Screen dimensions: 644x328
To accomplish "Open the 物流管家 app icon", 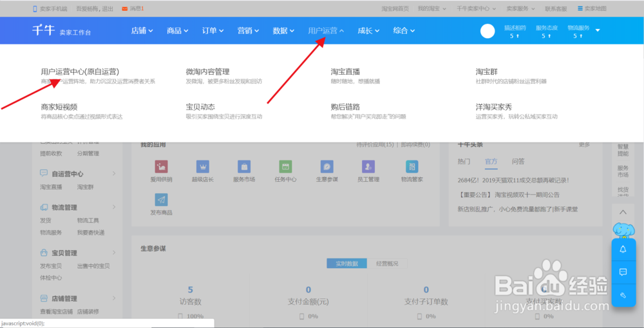I will (x=412, y=166).
